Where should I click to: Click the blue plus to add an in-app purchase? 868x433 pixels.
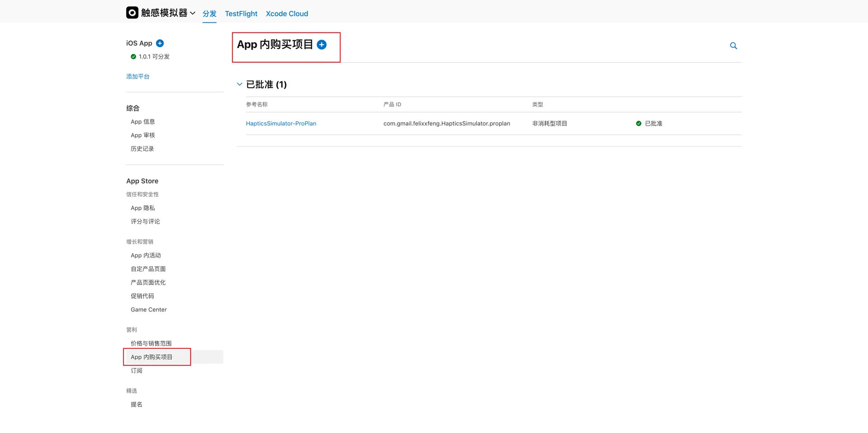coord(322,45)
